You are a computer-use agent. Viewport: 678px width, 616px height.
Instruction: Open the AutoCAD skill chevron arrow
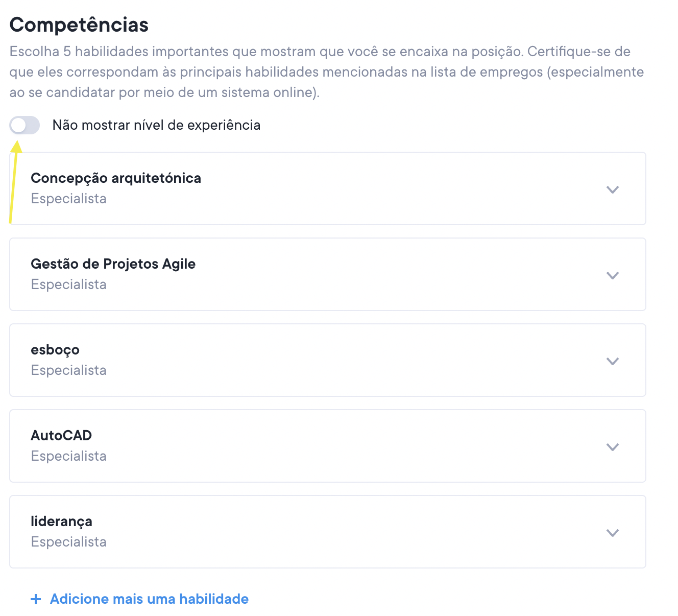tap(612, 447)
